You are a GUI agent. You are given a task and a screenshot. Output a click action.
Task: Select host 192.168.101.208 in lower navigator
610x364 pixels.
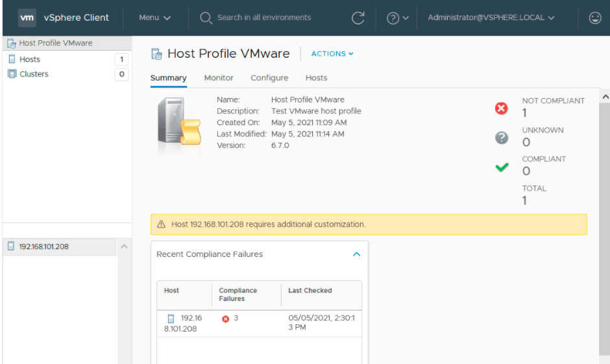pyautogui.click(x=44, y=247)
